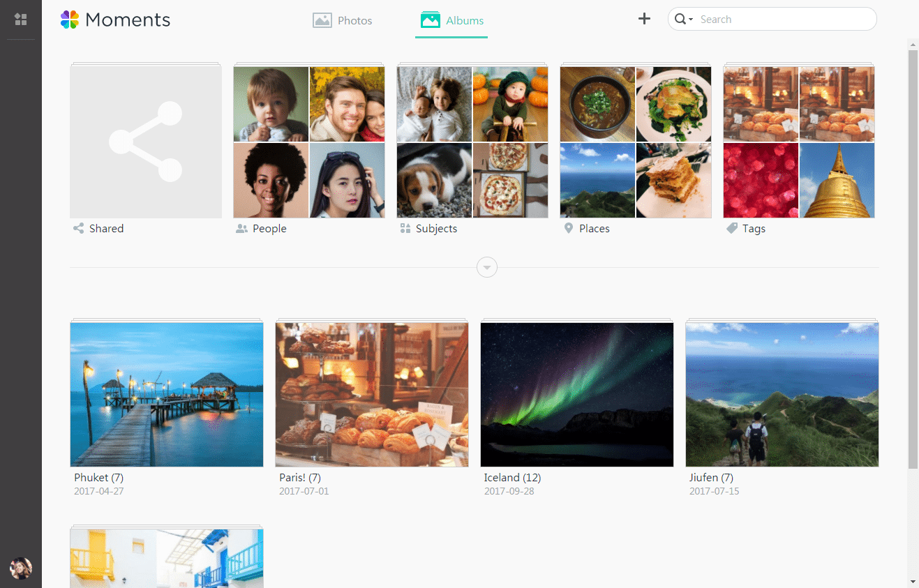This screenshot has width=919, height=588.
Task: Open the Paris bakery album thumbnail
Action: [372, 394]
